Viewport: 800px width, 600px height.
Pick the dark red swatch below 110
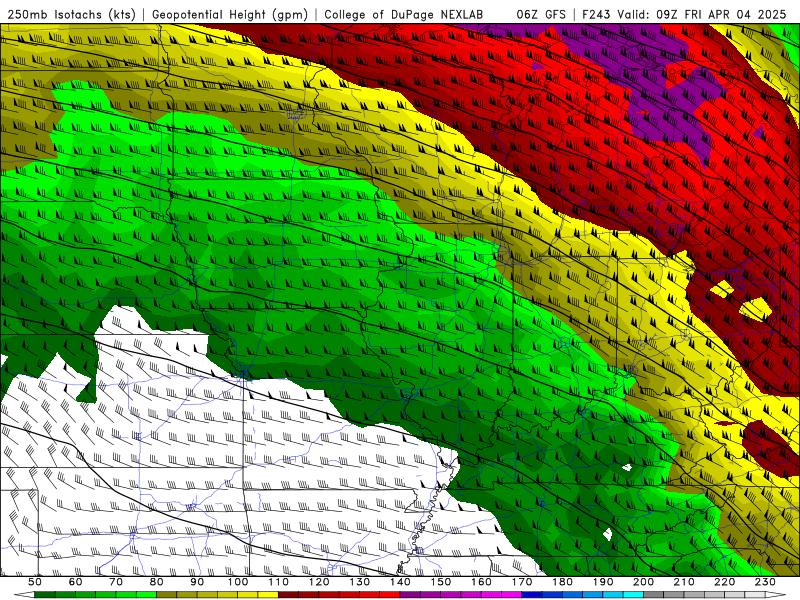[288, 595]
